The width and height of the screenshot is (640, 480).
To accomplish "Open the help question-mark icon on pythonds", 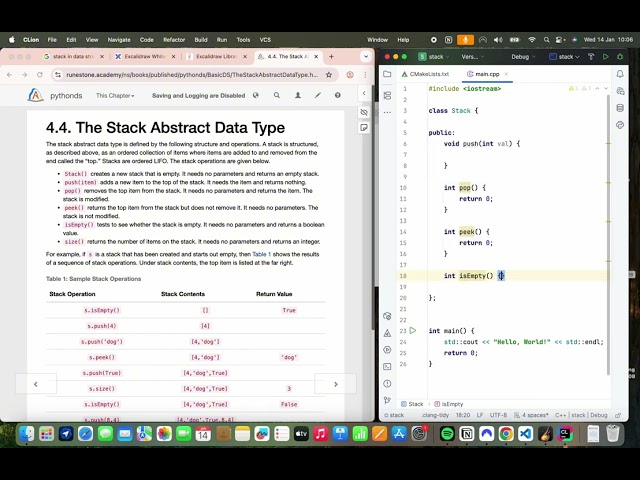I will click(x=338, y=95).
